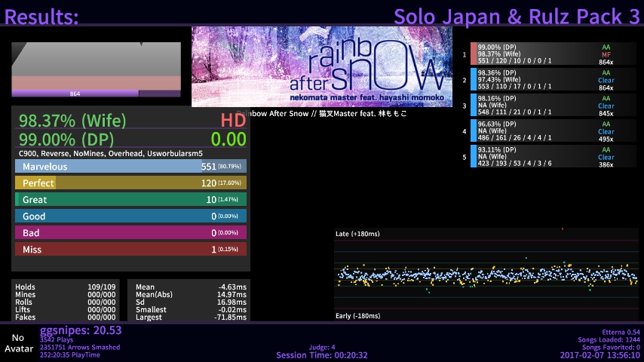Click the timing offset scatter plot

[486, 275]
